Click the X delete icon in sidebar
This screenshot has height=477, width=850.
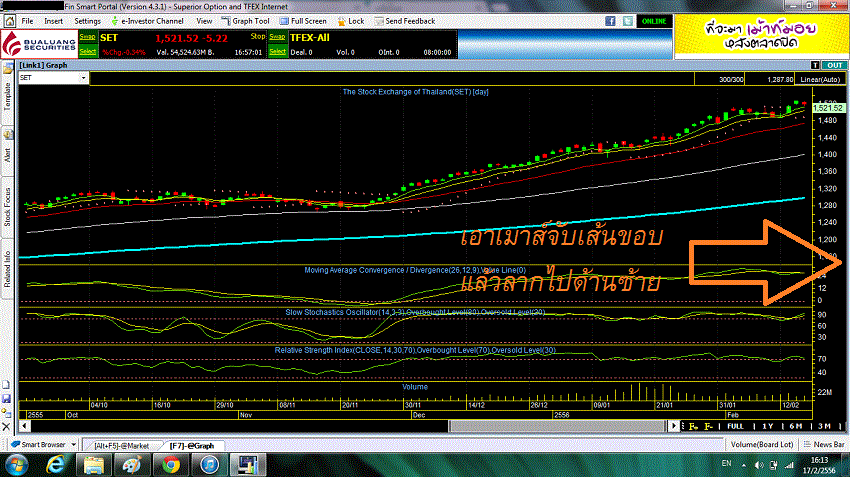(6, 427)
